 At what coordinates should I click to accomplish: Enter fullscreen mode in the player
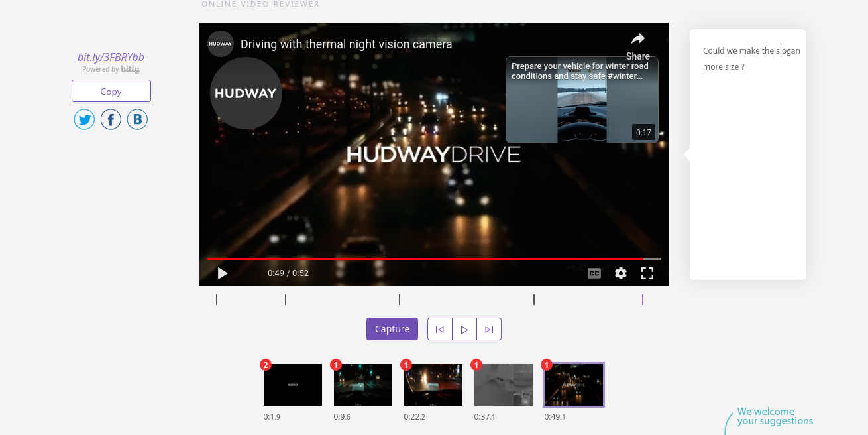[x=647, y=273]
